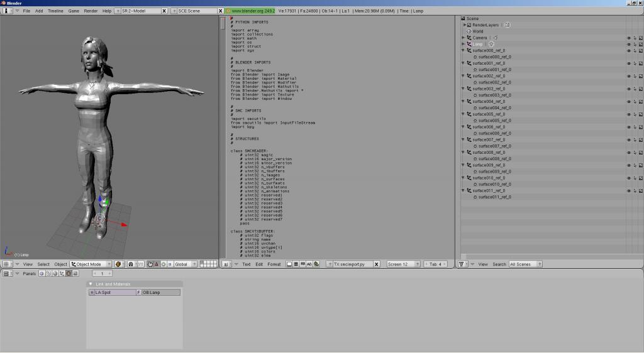Image resolution: width=644 pixels, height=353 pixels.
Task: Click the World globe icon in outliner
Action: [x=469, y=31]
